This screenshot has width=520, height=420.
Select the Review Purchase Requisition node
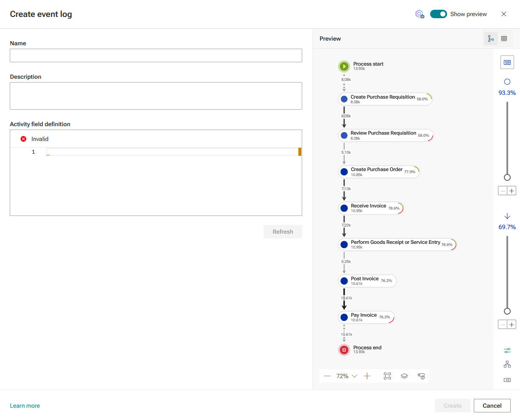[x=386, y=135]
